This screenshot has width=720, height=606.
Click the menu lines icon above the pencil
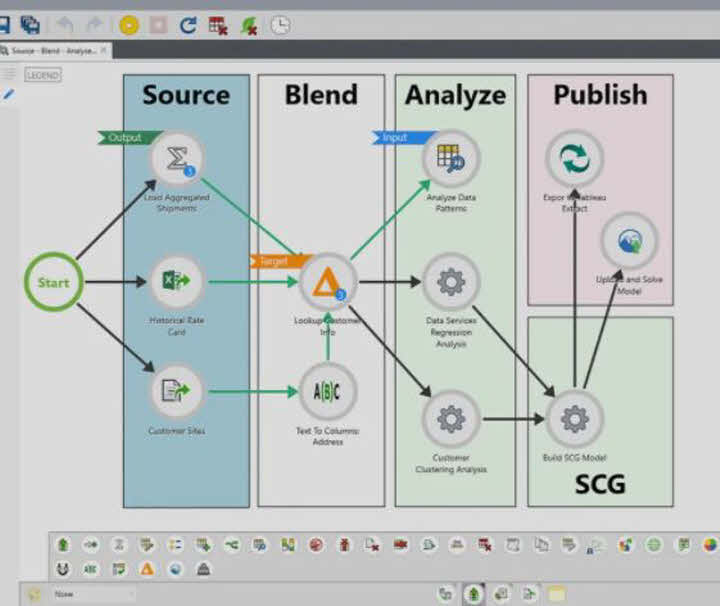(8, 73)
